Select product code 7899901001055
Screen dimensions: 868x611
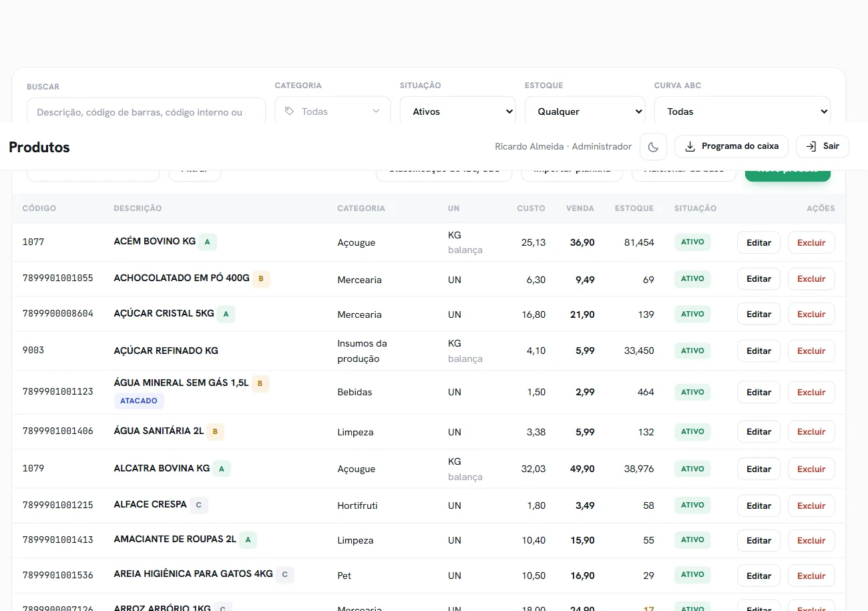point(58,278)
